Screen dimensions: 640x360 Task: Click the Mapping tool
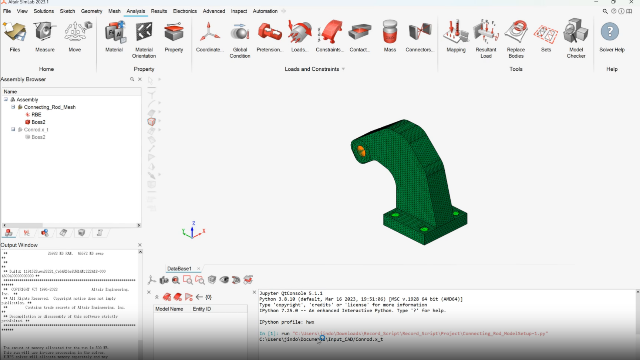click(456, 37)
